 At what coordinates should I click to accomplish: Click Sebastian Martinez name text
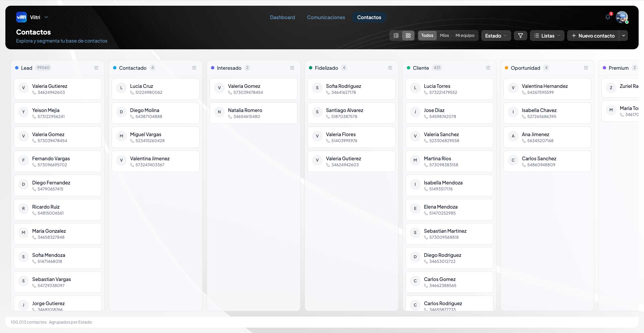click(445, 231)
